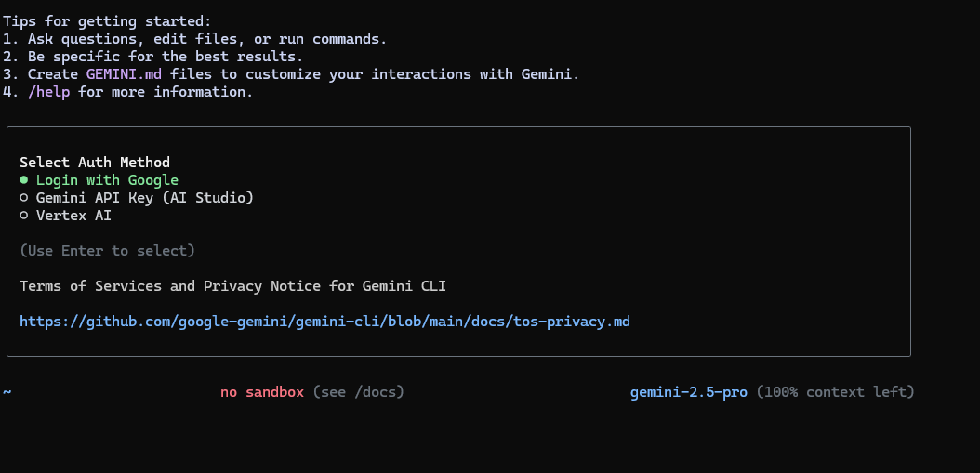Click the green Login with Google label
The width and height of the screenshot is (980, 473).
107,180
